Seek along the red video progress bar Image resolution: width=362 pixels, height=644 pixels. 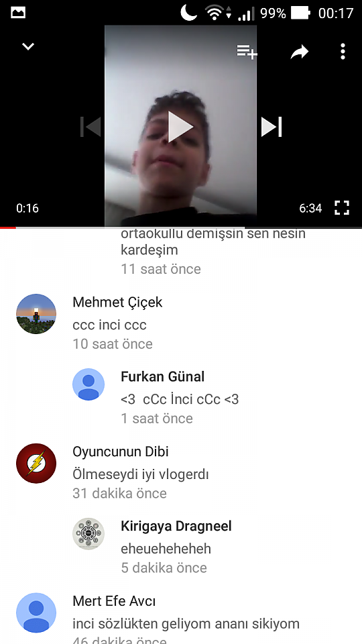tap(181, 227)
